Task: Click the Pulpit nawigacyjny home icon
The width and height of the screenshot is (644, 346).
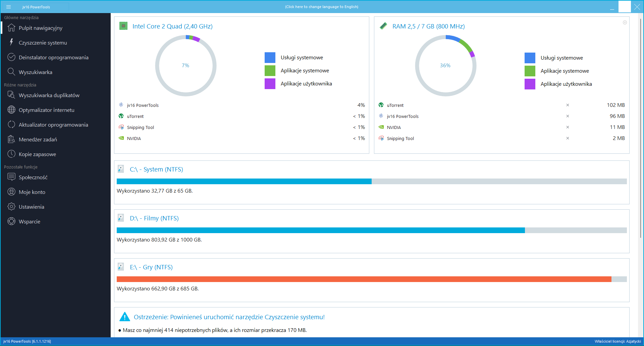Action: [11, 28]
